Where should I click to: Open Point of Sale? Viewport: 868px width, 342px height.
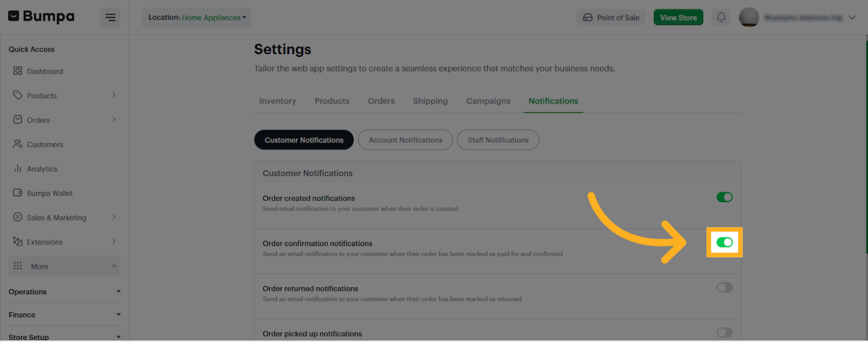[x=611, y=17]
